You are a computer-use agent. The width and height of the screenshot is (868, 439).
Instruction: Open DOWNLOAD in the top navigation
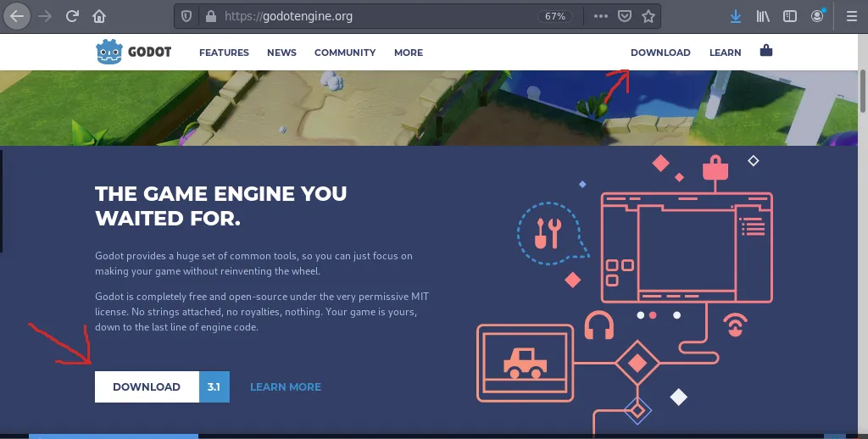[x=660, y=53]
